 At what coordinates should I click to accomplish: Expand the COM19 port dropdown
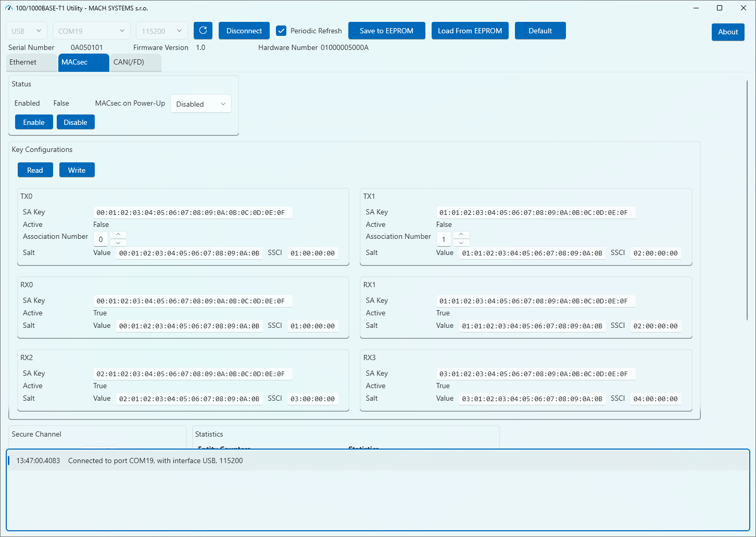(x=91, y=31)
